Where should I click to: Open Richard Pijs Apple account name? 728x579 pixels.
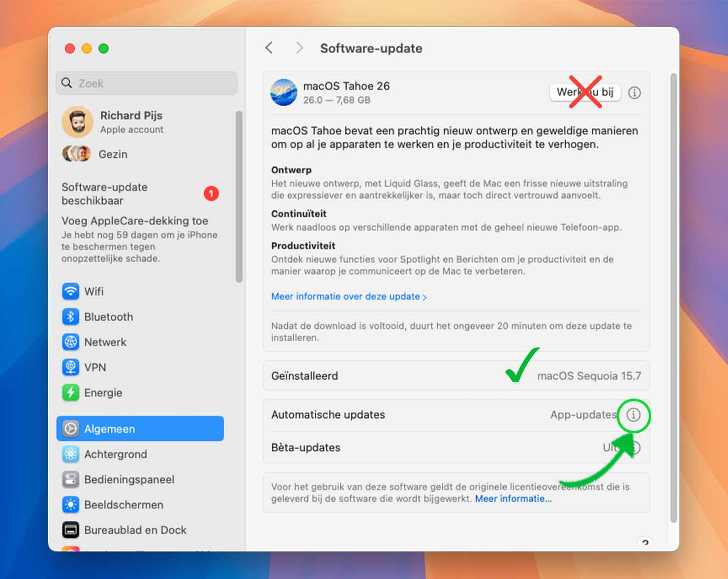coord(131,116)
